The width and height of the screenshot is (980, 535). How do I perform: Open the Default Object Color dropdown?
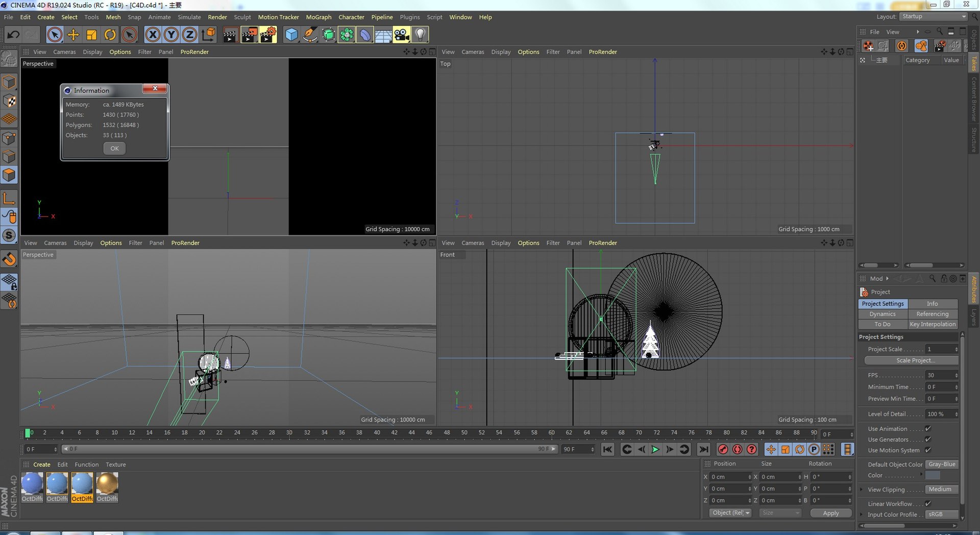coord(942,465)
